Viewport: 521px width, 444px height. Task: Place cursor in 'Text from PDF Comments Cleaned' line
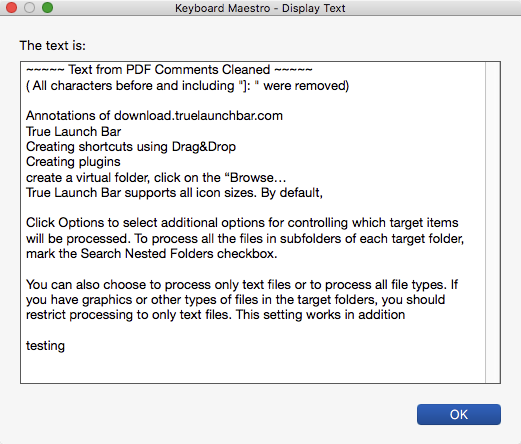[x=169, y=70]
